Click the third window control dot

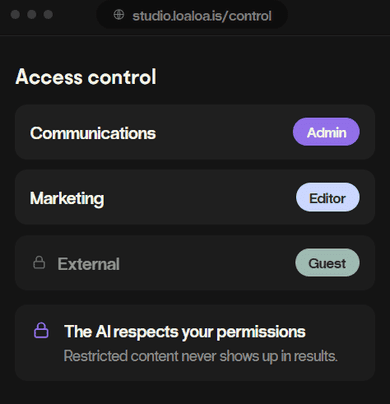(48, 15)
